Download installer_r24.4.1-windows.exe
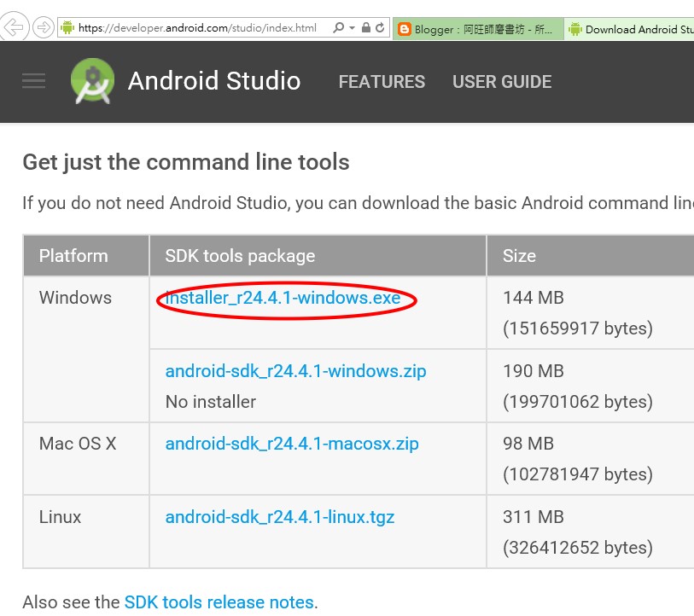 tap(283, 298)
